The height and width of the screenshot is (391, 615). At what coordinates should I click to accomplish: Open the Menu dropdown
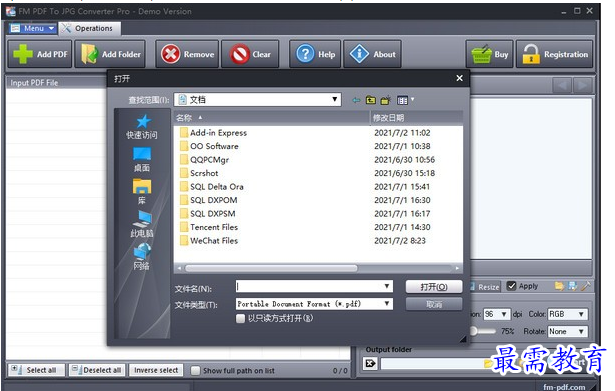33,28
